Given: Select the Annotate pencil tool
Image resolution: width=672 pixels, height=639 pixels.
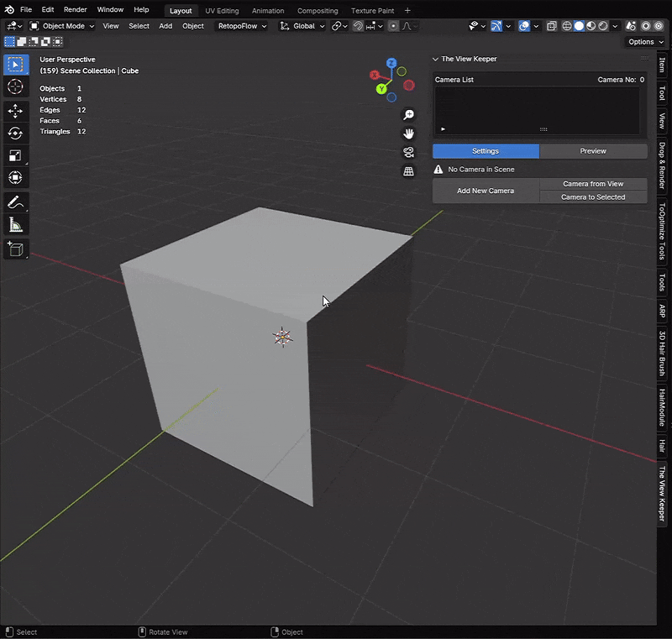Looking at the screenshot, I should 16,202.
